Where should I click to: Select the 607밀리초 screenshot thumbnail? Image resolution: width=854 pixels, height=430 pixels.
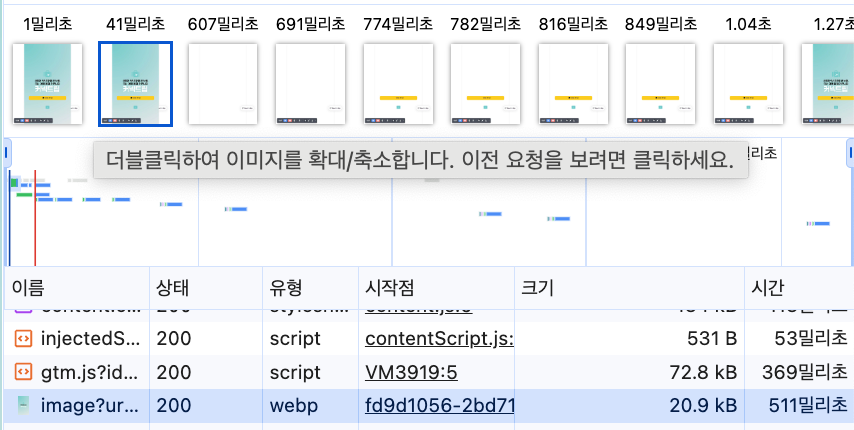point(223,84)
